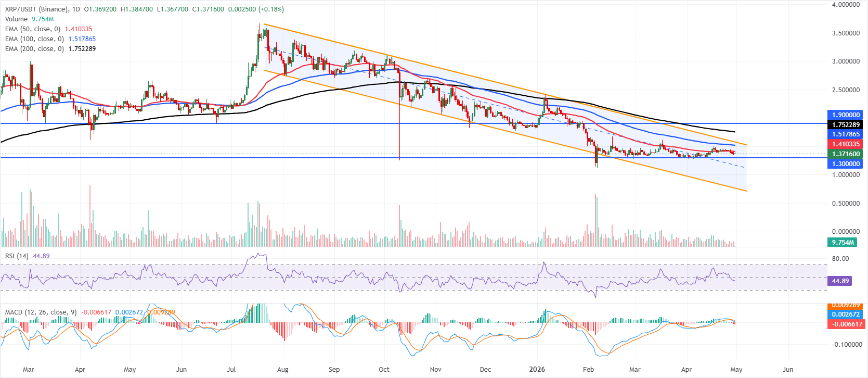Click the Jul label on time axis

tap(231, 370)
